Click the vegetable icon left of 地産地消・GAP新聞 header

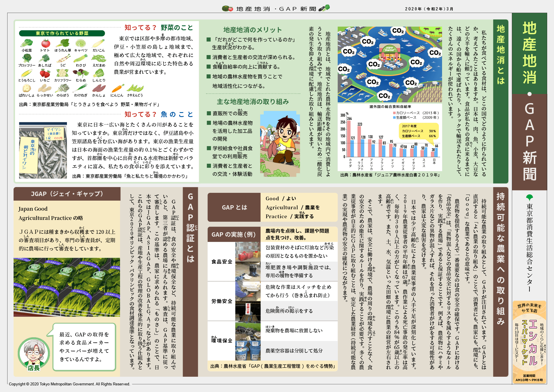227,9
